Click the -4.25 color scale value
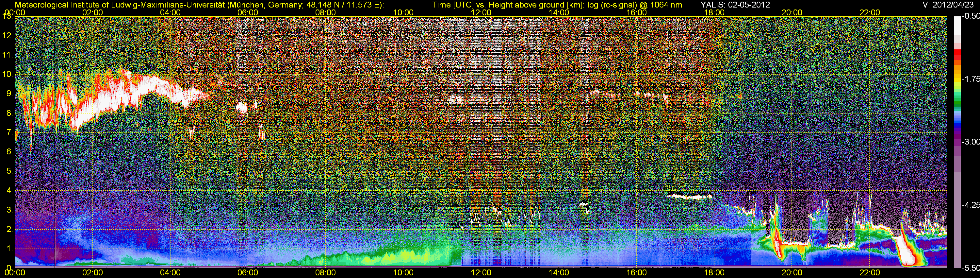980x278 pixels. 971,205
